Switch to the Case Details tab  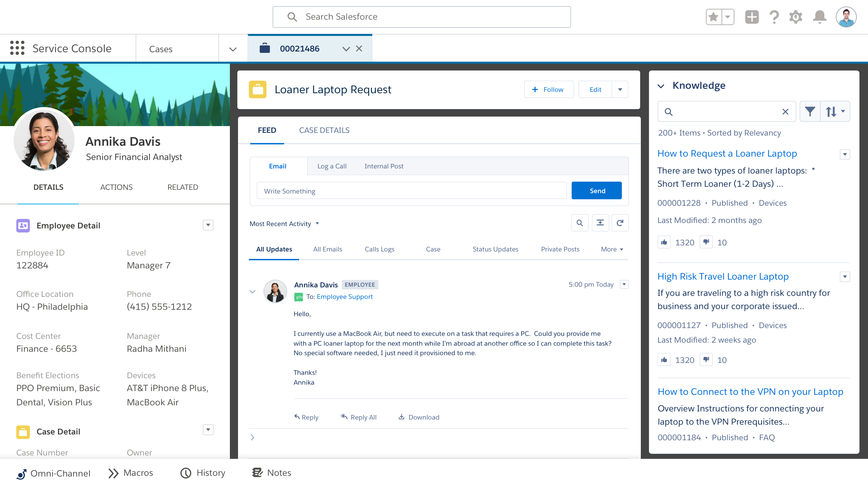(324, 130)
